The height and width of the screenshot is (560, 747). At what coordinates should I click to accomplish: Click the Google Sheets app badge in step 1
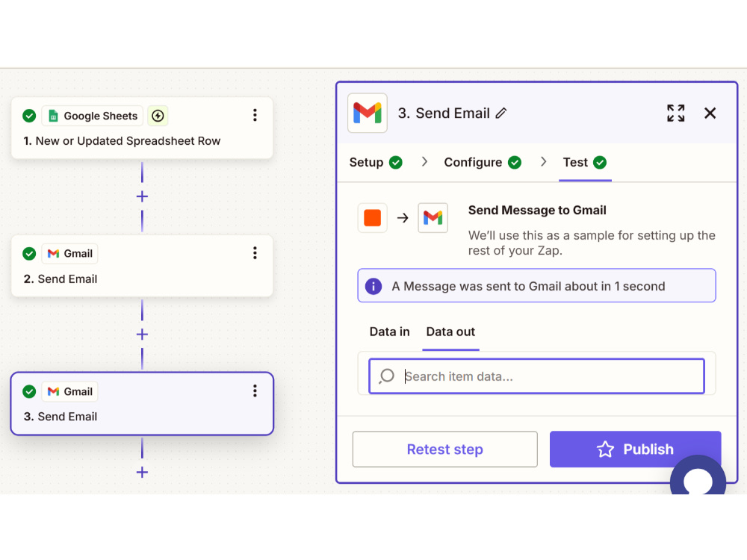pyautogui.click(x=93, y=116)
